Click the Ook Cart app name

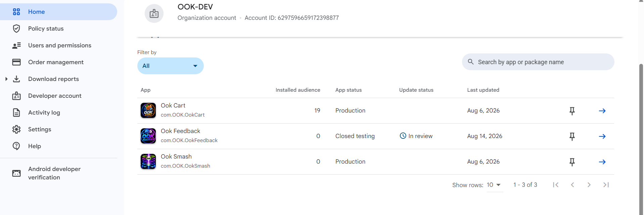(x=173, y=105)
